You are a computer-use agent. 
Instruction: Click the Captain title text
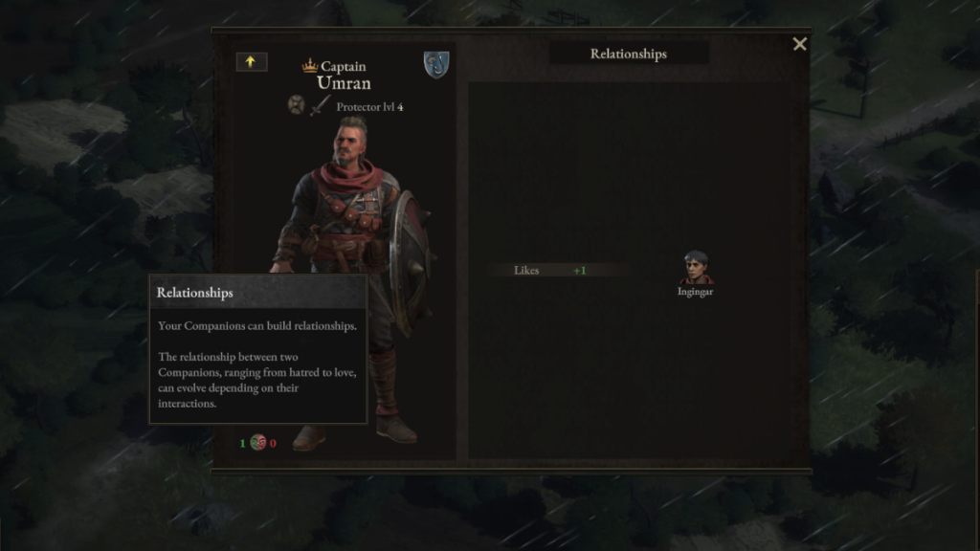click(344, 66)
